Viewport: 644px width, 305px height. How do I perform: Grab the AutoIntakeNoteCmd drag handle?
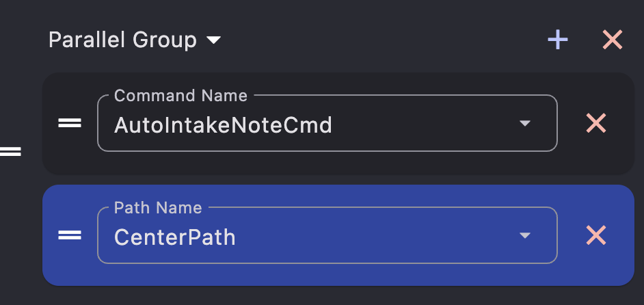(70, 124)
